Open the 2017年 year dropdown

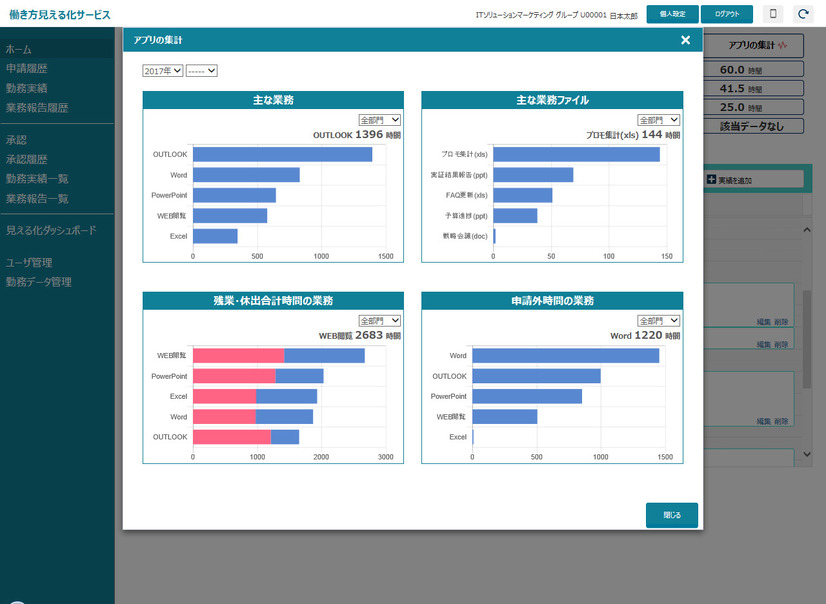click(163, 71)
